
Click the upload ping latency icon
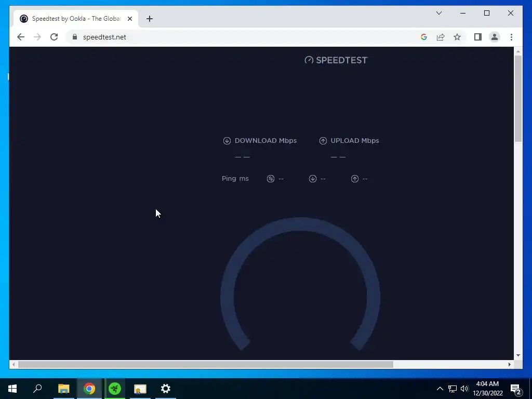tap(355, 179)
